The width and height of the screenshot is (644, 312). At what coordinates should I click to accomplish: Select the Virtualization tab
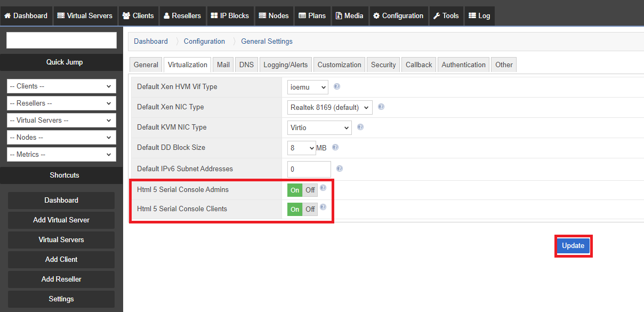188,65
